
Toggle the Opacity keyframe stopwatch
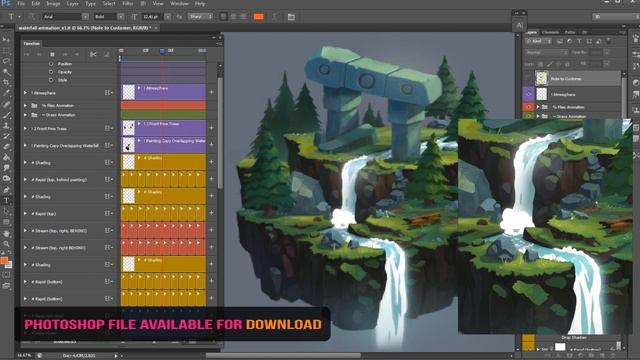coord(51,72)
